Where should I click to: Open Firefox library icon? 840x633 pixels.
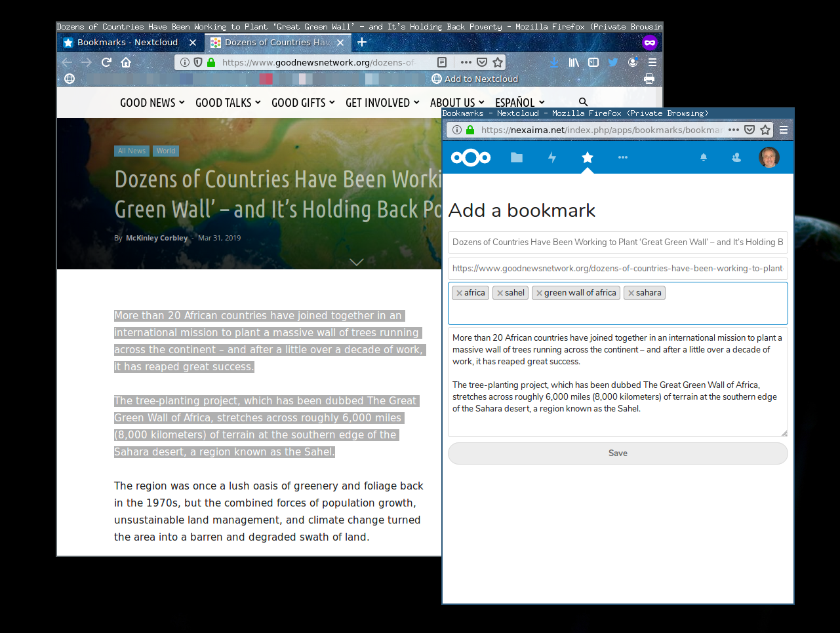[x=574, y=62]
